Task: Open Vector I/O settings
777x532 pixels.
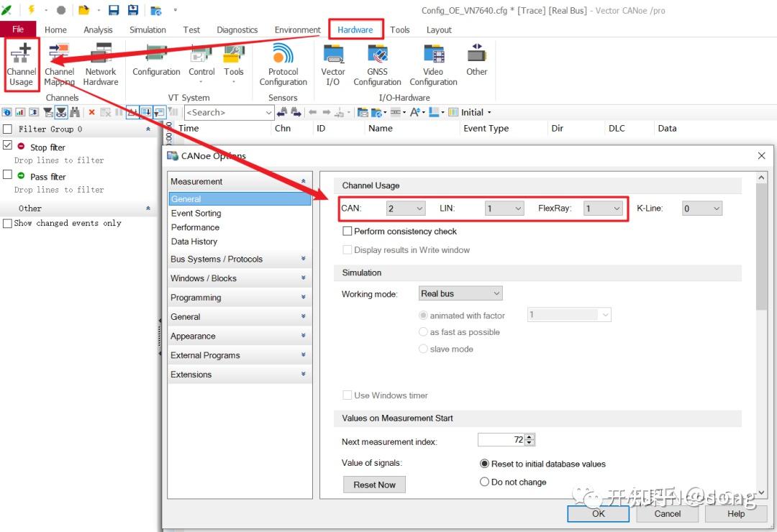Action: [333, 65]
